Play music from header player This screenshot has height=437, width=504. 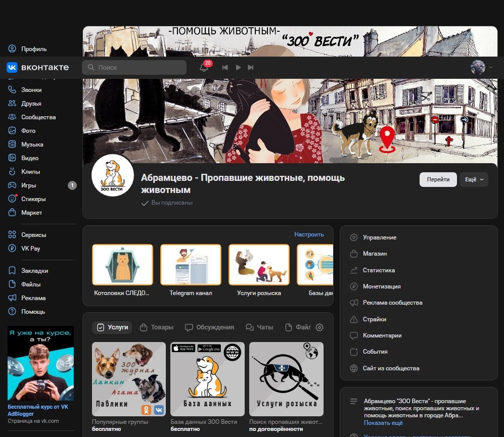(238, 67)
